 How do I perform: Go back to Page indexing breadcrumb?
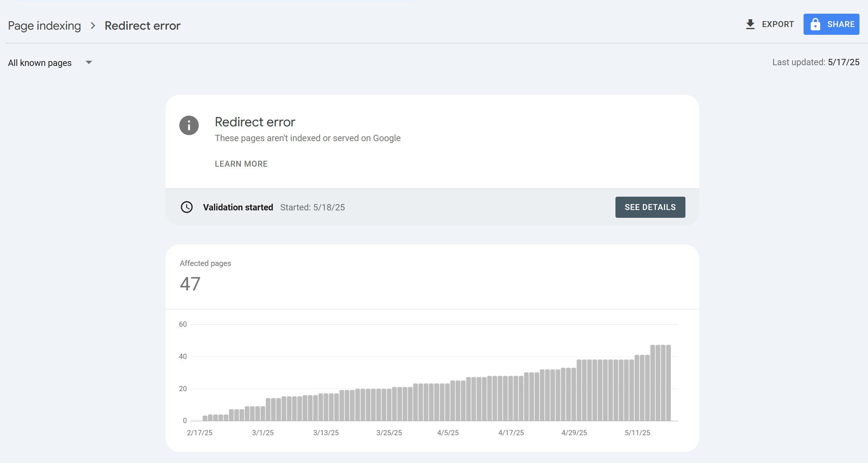pos(44,26)
